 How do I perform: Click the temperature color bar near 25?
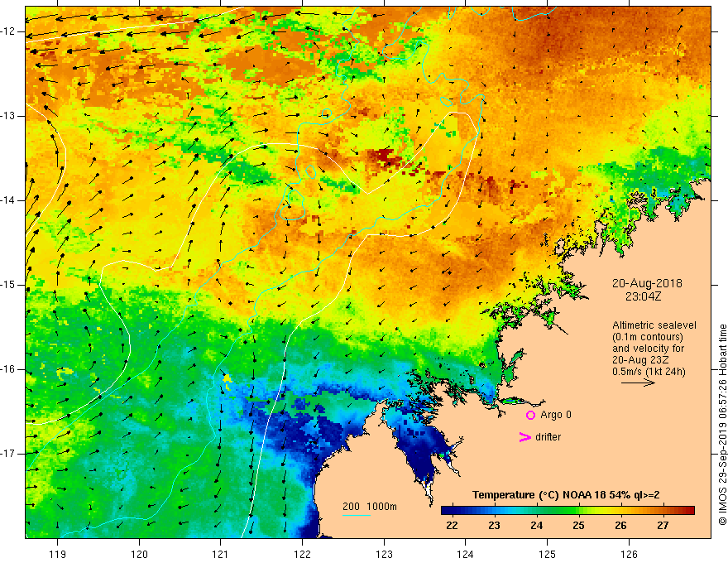(x=578, y=511)
